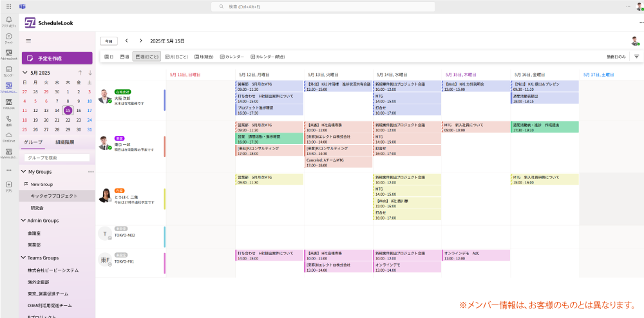Open the OneDrive cloud icon

coord(9,136)
